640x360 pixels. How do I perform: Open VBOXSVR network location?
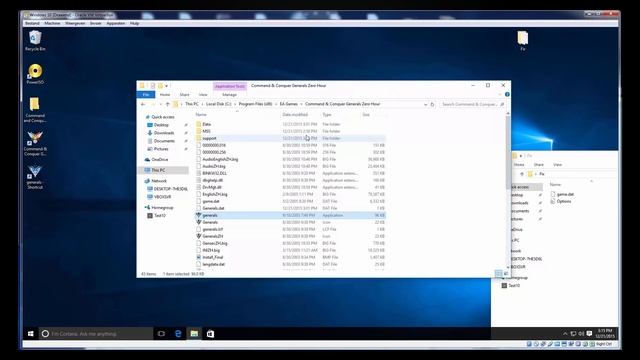click(x=162, y=197)
